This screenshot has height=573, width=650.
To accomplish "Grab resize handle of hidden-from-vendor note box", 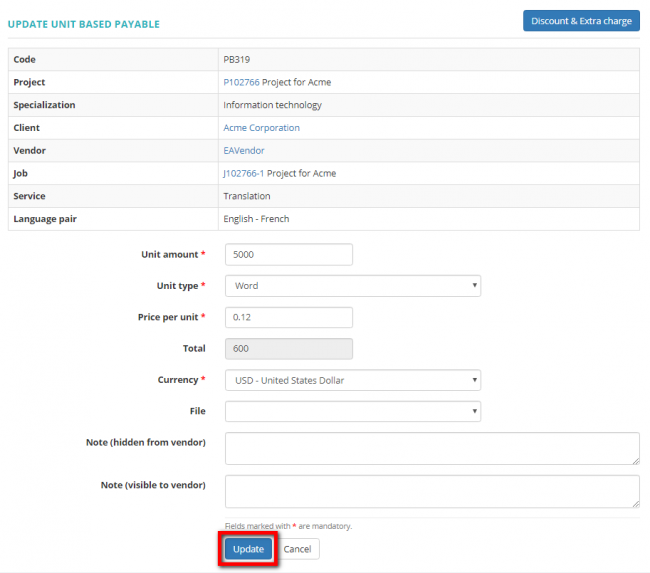I will [x=635, y=461].
